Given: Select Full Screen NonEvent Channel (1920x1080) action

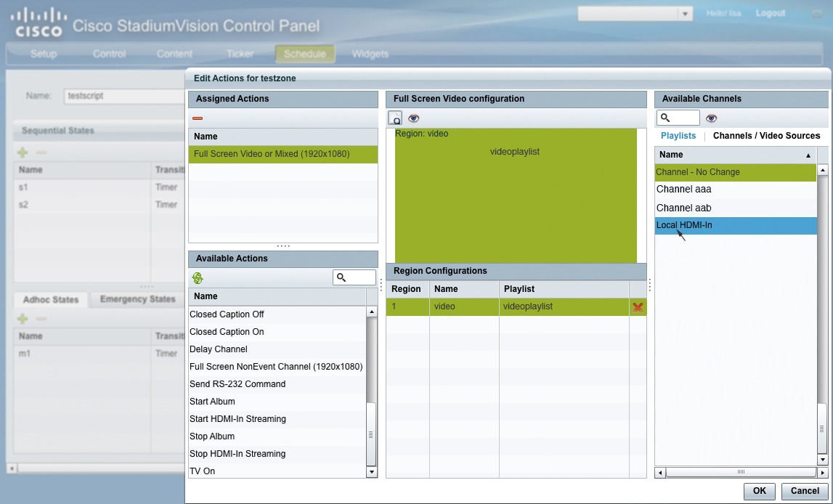Looking at the screenshot, I should 277,367.
